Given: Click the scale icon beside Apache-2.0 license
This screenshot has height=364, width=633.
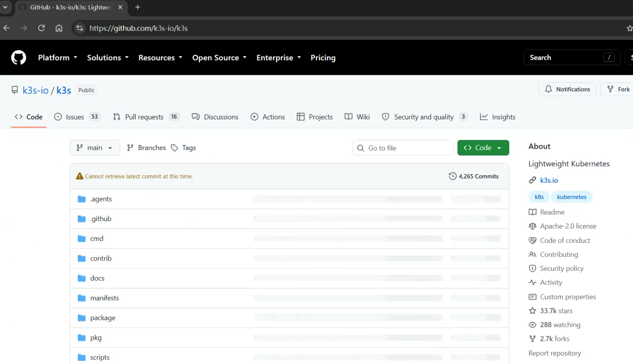Looking at the screenshot, I should coord(532,226).
